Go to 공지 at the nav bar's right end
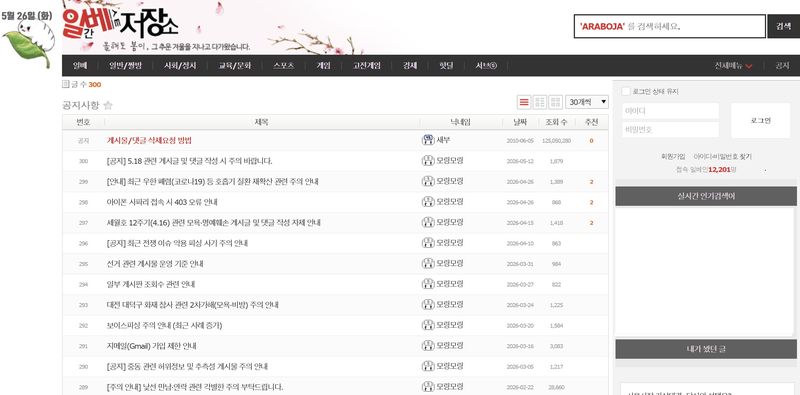Image resolution: width=800 pixels, height=395 pixels. [x=782, y=66]
